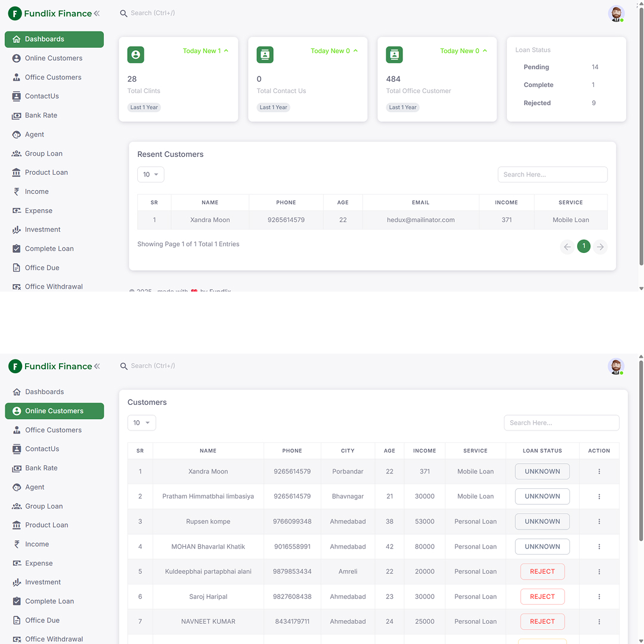Select the highlighted green Dashboards menu item

point(54,39)
